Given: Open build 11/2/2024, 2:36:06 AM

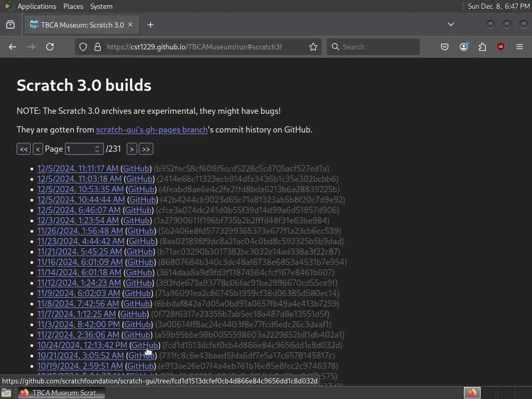Looking at the screenshot, I should coord(78,335).
